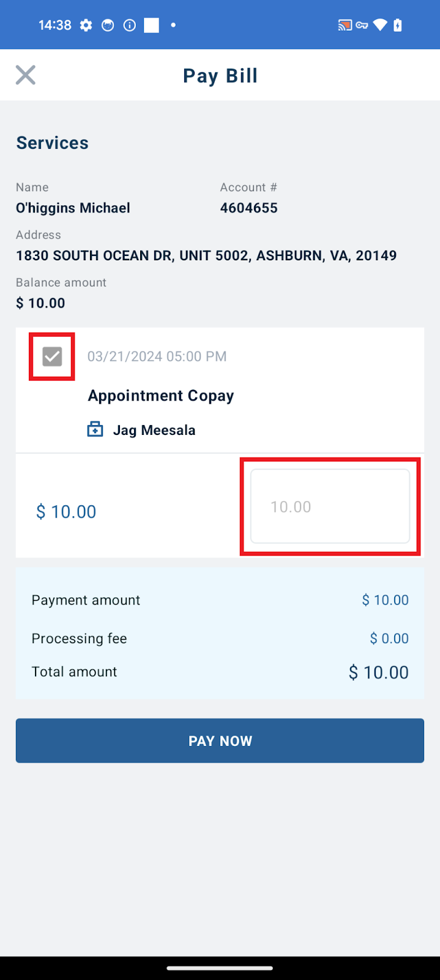
Task: Tap the medical kit icon beside Jag Meesala
Action: 95,429
